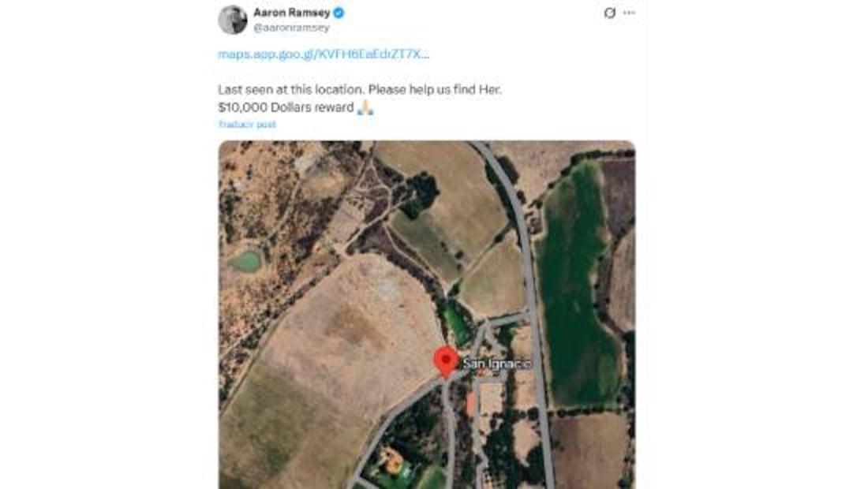Click the small green pond on the map

[246, 261]
